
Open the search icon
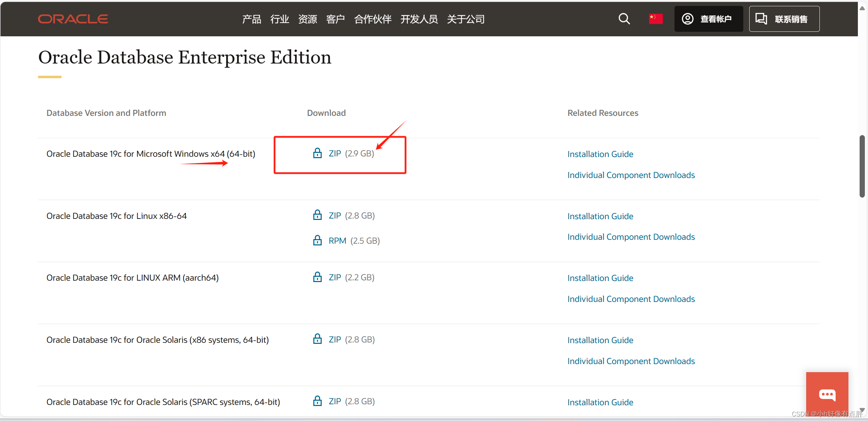[624, 19]
